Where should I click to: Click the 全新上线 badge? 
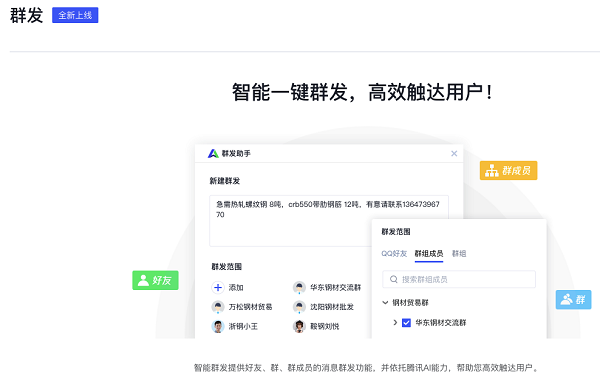click(75, 15)
